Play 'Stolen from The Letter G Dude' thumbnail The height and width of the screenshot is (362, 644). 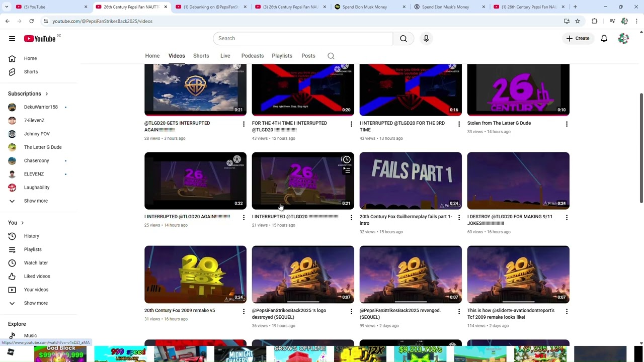(x=518, y=90)
